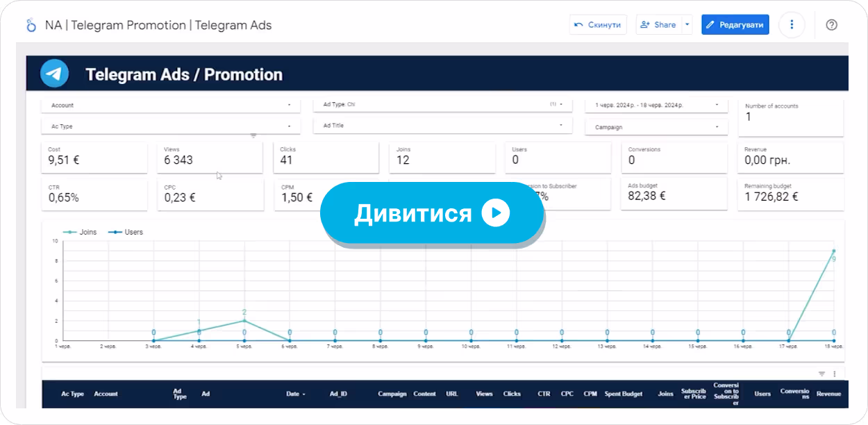Click the Remaining budget 1 726,82 € scorecard
Viewport: 868px width, 425px height.
pos(790,194)
